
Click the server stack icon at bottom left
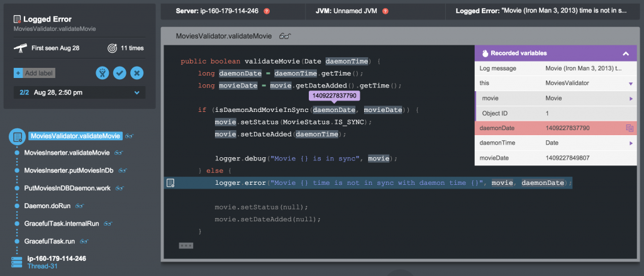click(x=16, y=262)
